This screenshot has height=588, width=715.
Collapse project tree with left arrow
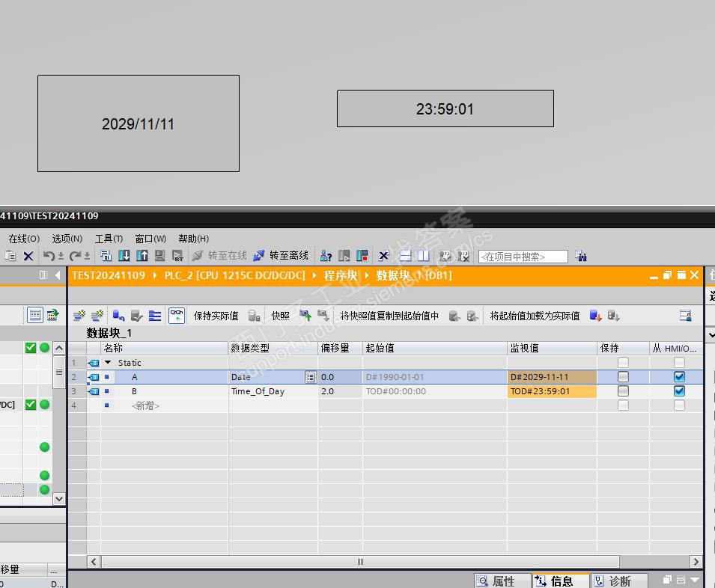click(58, 275)
